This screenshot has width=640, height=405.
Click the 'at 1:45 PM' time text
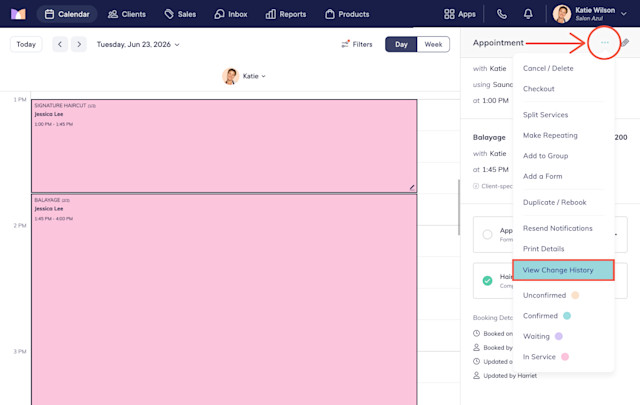491,169
